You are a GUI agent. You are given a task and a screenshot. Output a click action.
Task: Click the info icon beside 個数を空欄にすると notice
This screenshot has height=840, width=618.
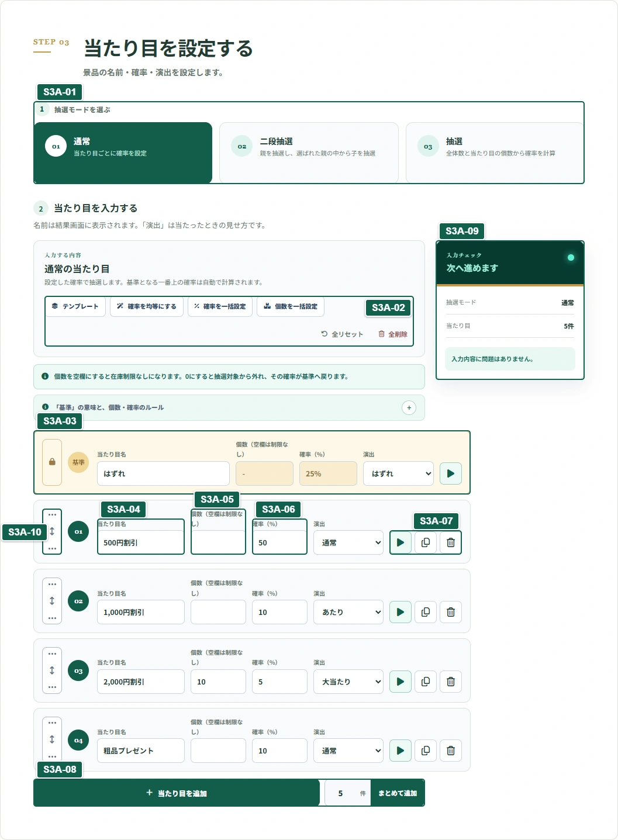45,376
